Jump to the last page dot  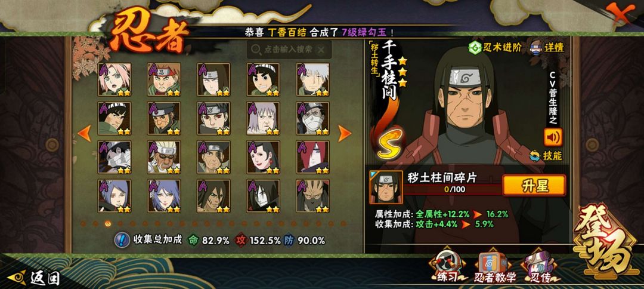pyautogui.click(x=343, y=224)
